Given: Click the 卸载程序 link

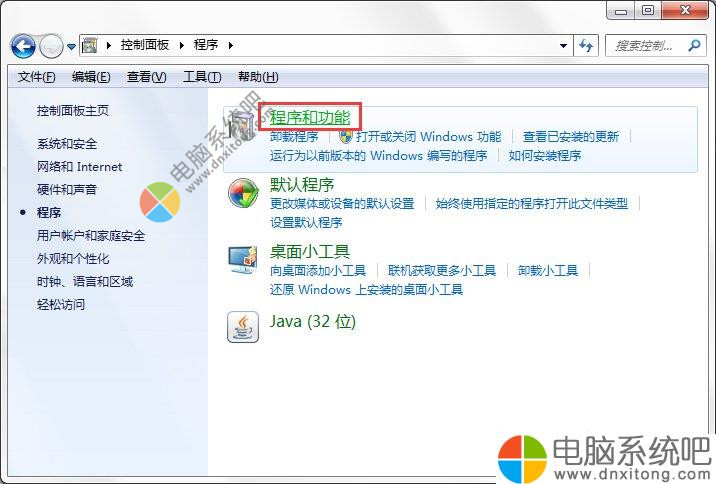Looking at the screenshot, I should pos(294,137).
